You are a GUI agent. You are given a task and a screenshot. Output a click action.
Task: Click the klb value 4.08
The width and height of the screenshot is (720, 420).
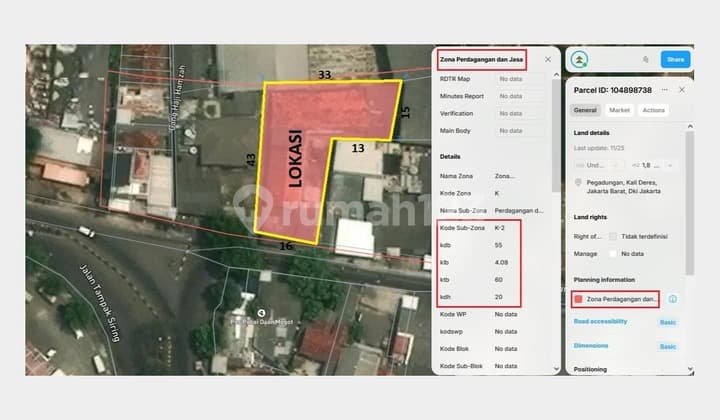click(x=501, y=263)
